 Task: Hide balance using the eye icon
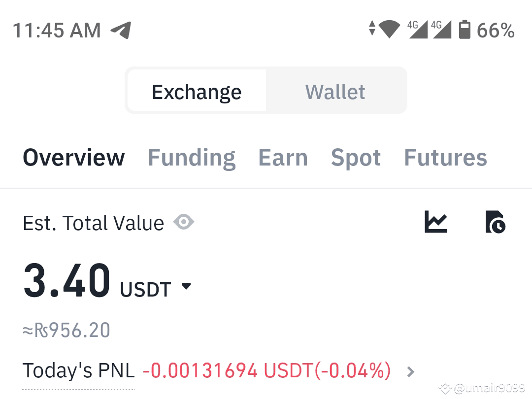(x=184, y=222)
